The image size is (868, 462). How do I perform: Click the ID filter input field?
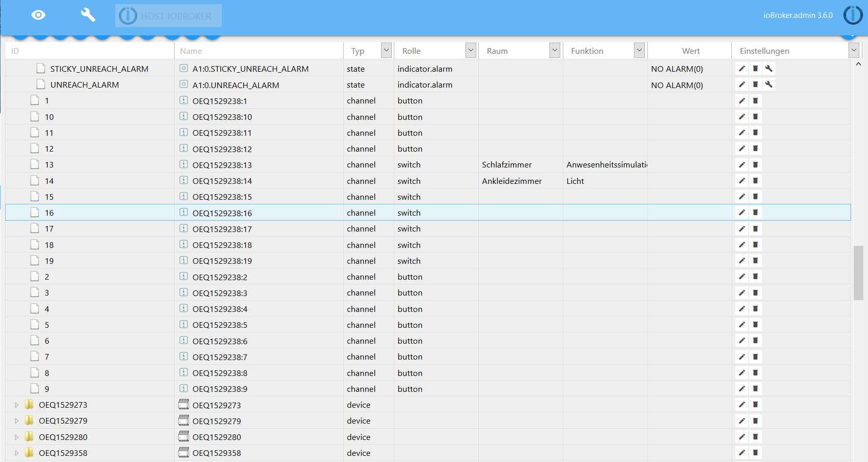pyautogui.click(x=90, y=51)
